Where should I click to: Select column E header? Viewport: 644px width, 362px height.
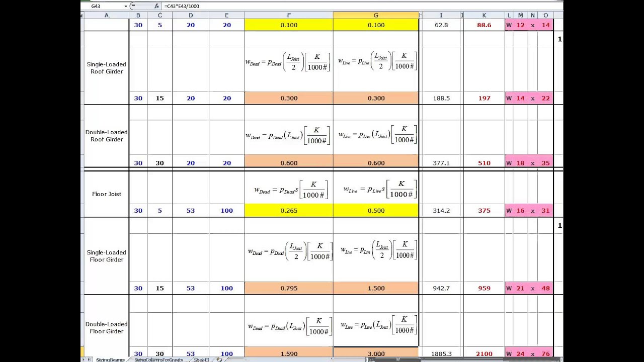point(227,16)
